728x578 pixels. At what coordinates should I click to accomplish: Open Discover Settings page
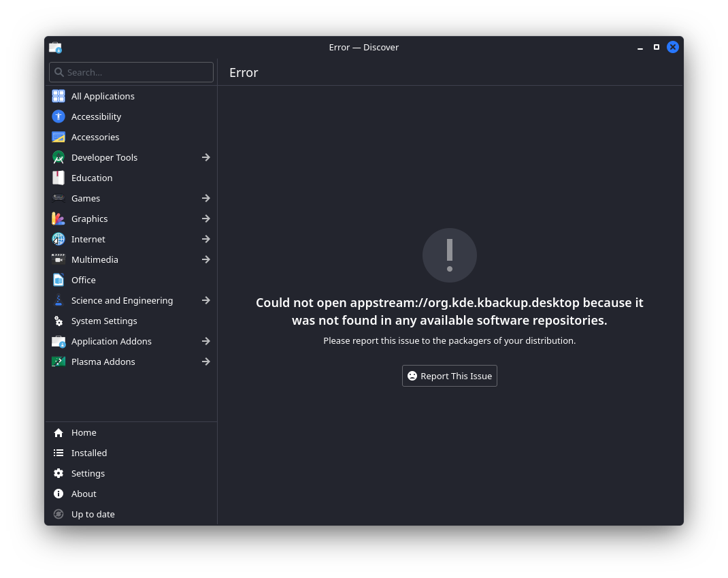88,473
